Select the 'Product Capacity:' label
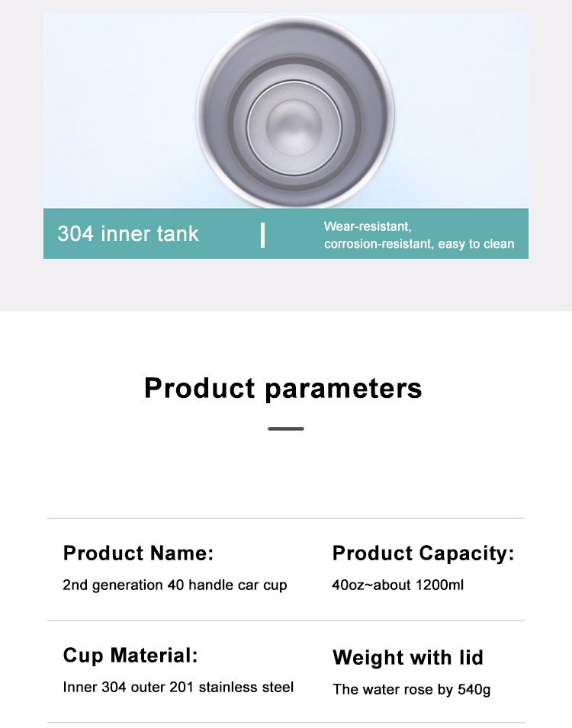The image size is (572, 728). point(423,553)
